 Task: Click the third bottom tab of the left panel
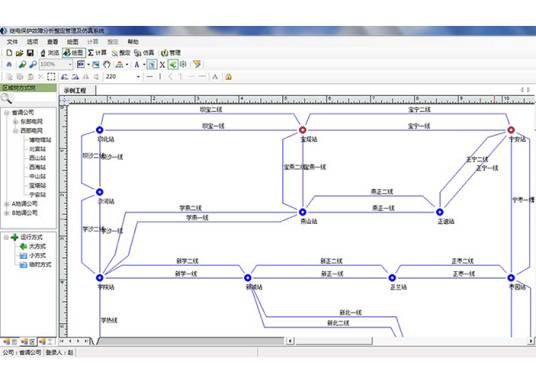tap(46, 341)
